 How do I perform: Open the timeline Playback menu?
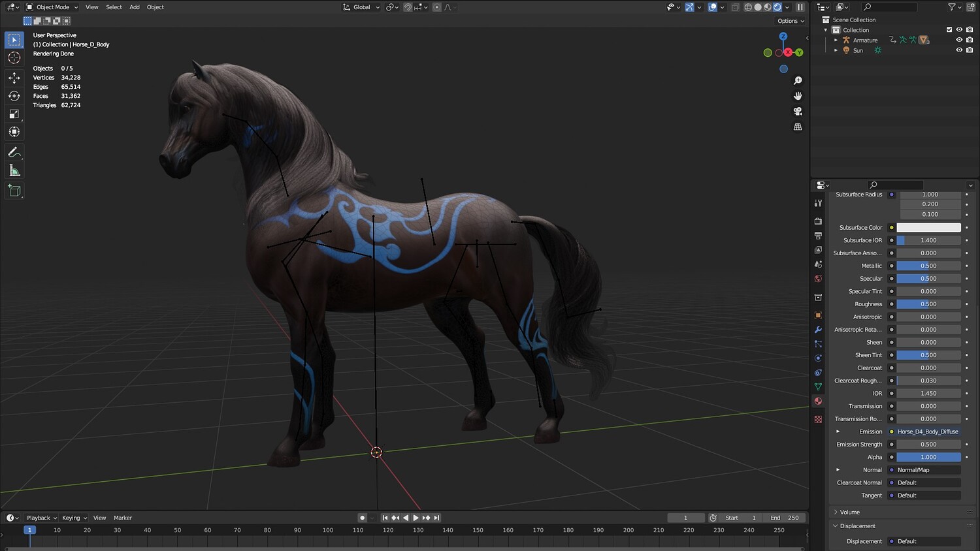[42, 518]
